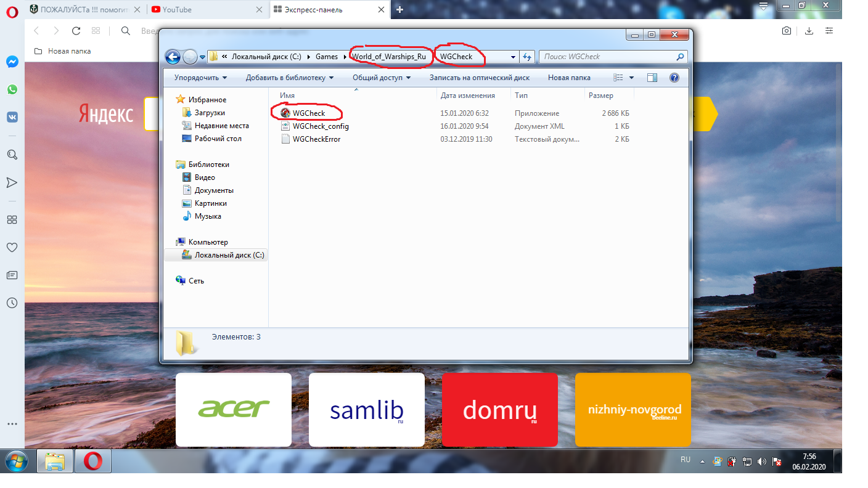Open the domru speed dial tile
The image size is (868, 488).
(x=500, y=410)
